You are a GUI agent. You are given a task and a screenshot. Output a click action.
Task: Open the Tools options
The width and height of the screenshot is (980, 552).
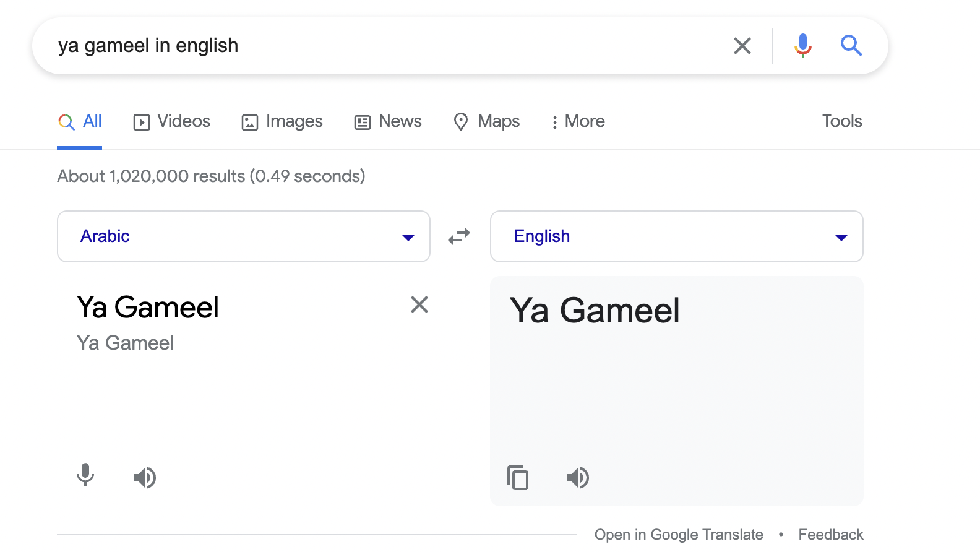click(842, 121)
